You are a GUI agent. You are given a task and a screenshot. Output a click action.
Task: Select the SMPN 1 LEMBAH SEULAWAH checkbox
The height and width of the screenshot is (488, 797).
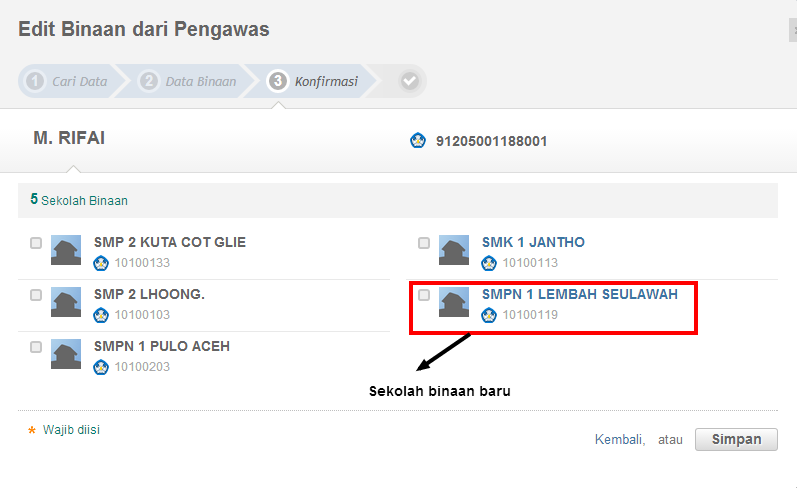(424, 295)
